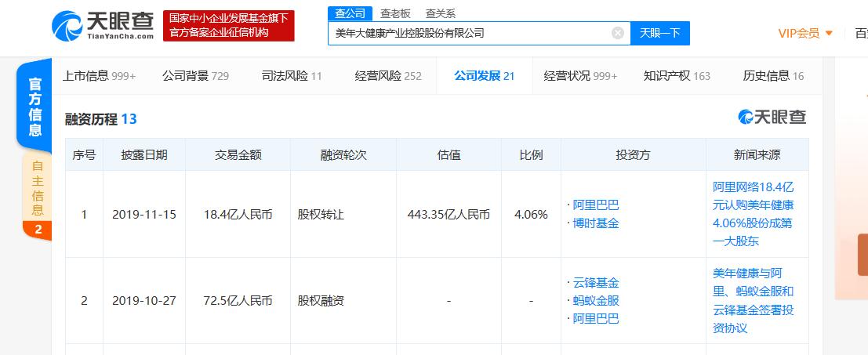Screen dimensions: 868x355
Task: Open the 知识产权 163 tab
Action: [x=677, y=76]
